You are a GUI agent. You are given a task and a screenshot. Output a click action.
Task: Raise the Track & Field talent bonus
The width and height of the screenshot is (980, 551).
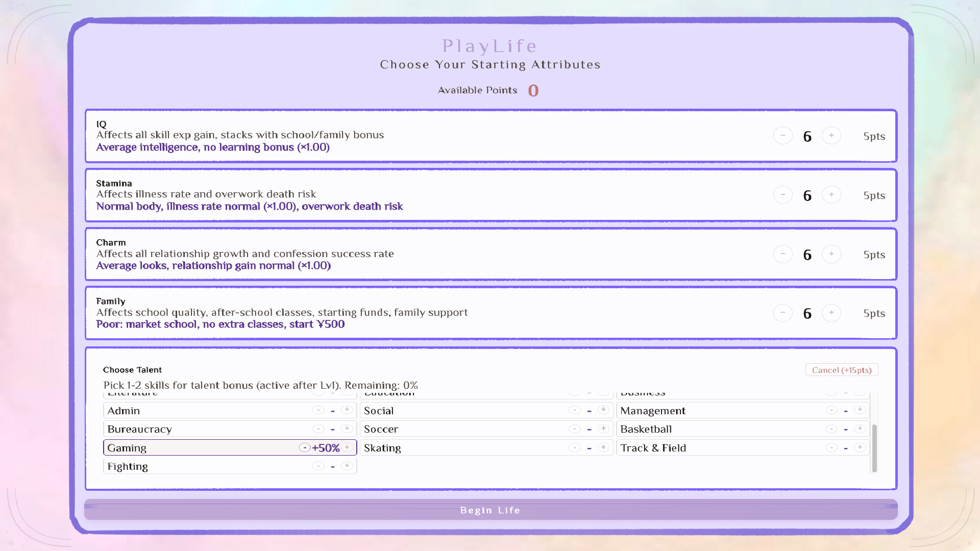point(860,447)
